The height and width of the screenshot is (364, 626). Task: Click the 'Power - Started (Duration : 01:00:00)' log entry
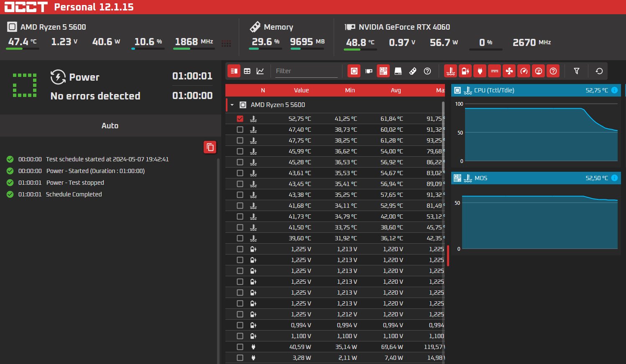pos(95,171)
